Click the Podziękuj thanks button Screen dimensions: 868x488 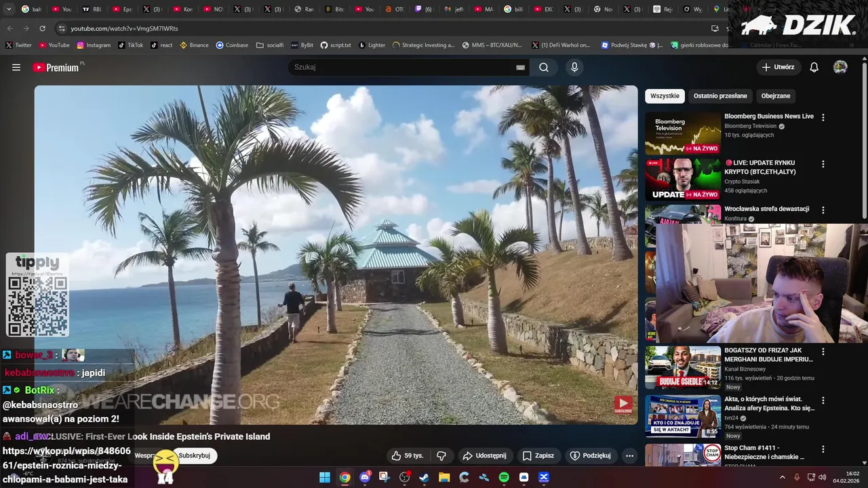tap(591, 455)
